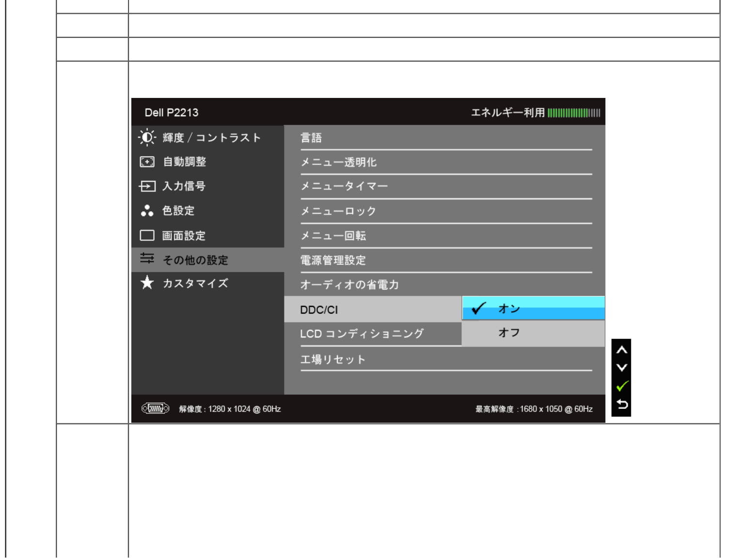Click the 最高解像度 : 1680 x 1050 @ 60Hz text

tap(534, 409)
